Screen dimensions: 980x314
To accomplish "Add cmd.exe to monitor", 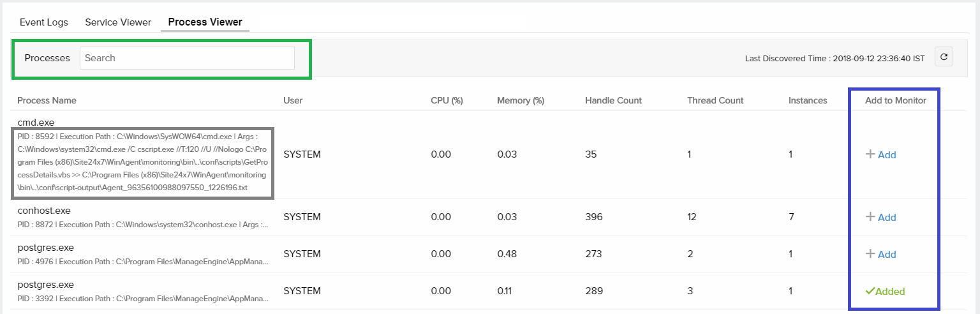I will pos(887,155).
